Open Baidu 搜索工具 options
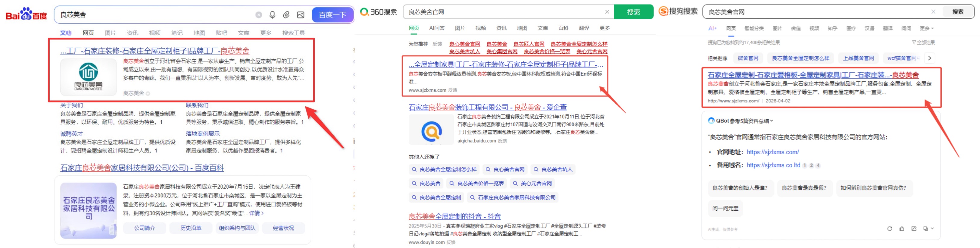The image size is (980, 248). pos(294,33)
